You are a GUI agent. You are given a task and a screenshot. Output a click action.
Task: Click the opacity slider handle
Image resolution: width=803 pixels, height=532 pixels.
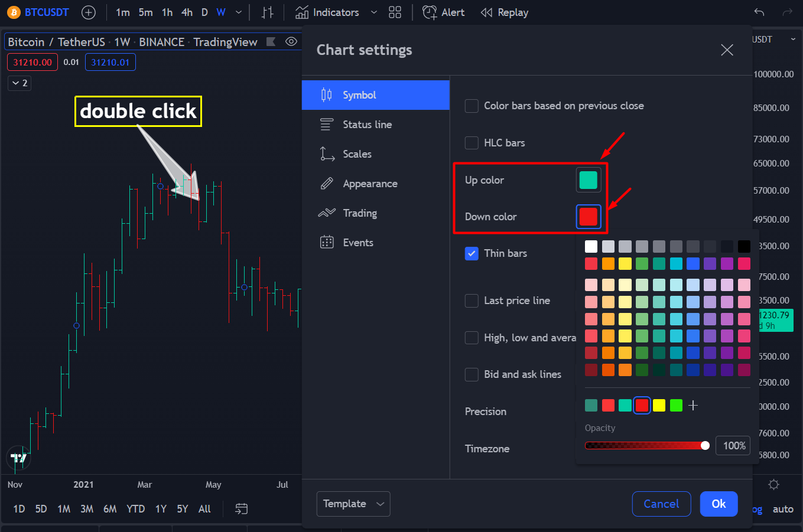point(705,446)
